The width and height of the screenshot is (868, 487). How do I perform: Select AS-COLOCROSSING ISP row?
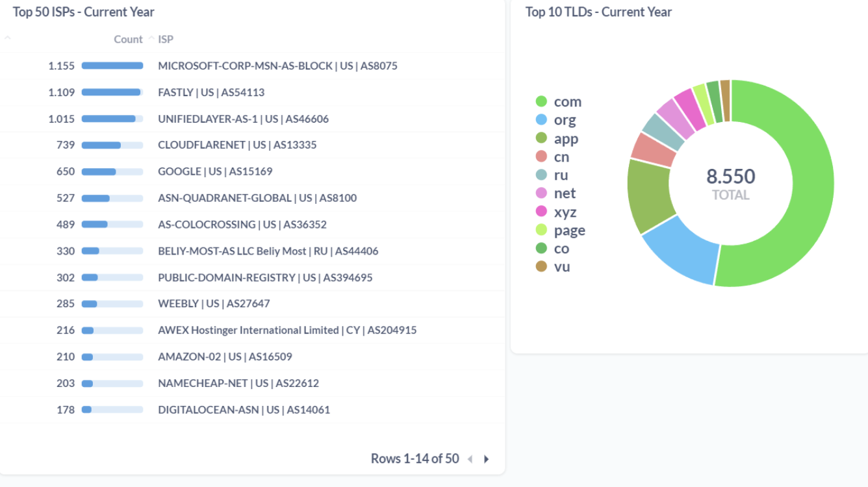[252, 225]
